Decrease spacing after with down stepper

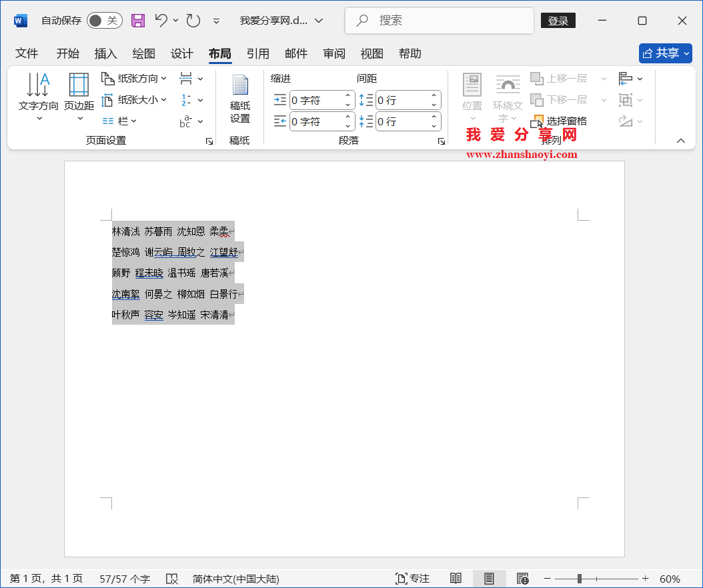click(434, 126)
